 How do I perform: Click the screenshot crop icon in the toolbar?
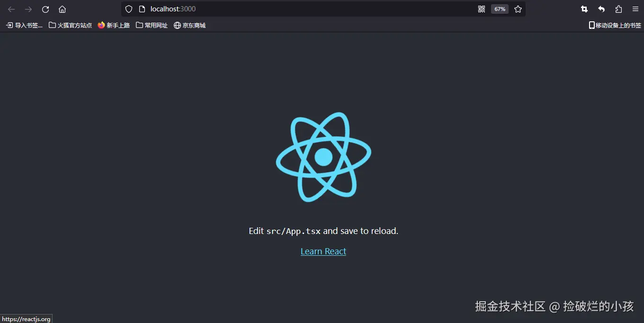[584, 9]
